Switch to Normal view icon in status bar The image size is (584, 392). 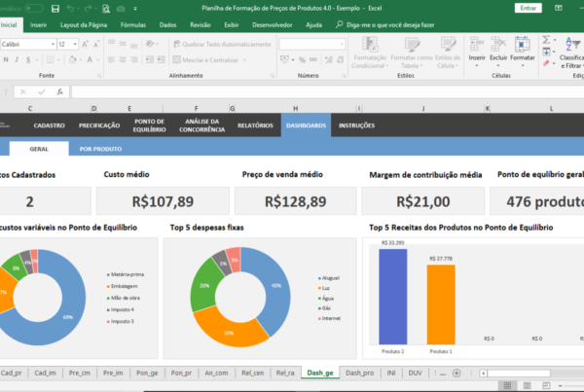pos(507,385)
